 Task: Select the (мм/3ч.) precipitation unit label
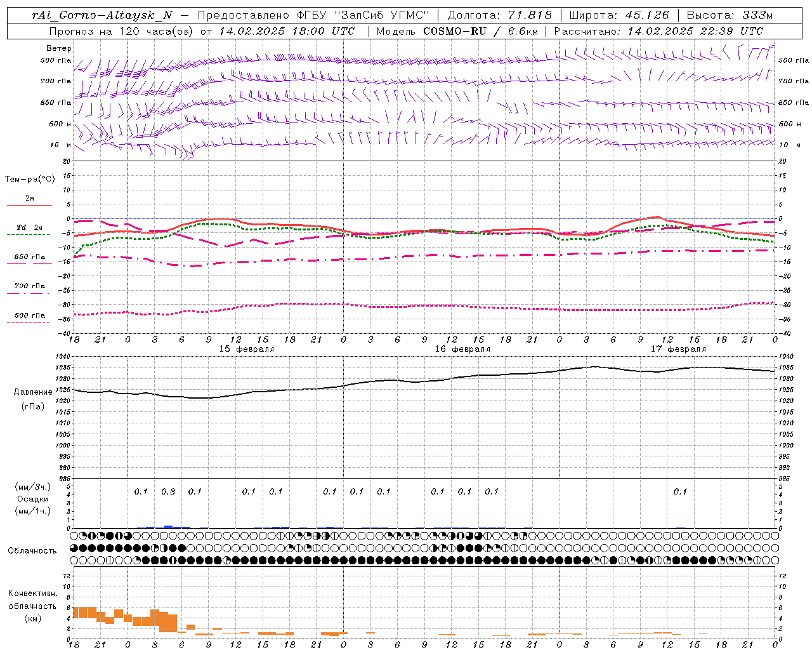33,487
